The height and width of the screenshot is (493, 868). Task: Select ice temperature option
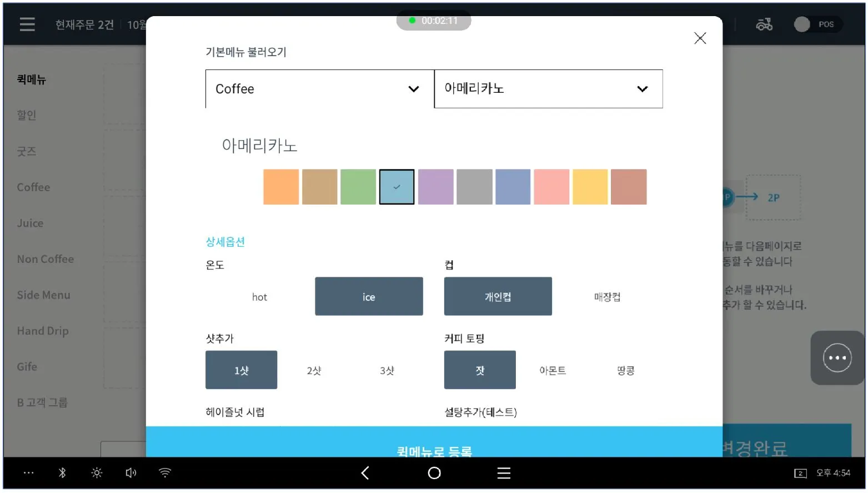[x=369, y=297]
